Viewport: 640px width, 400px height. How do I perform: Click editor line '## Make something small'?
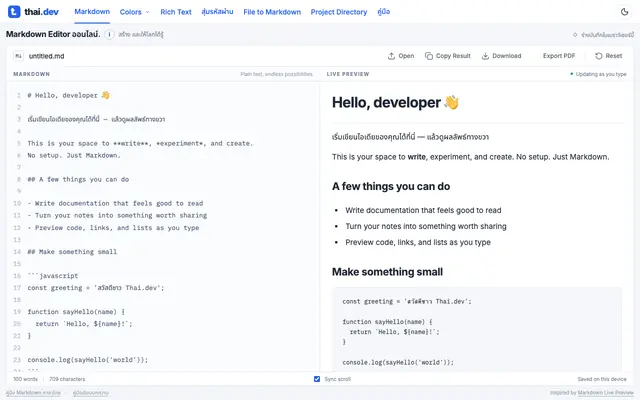(x=72, y=252)
